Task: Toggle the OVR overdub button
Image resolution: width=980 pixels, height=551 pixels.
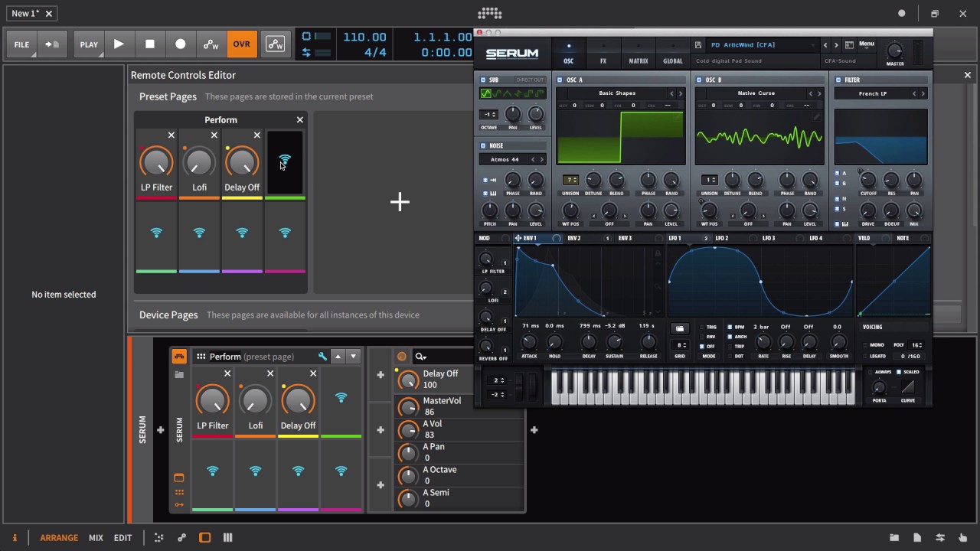Action: 241,44
